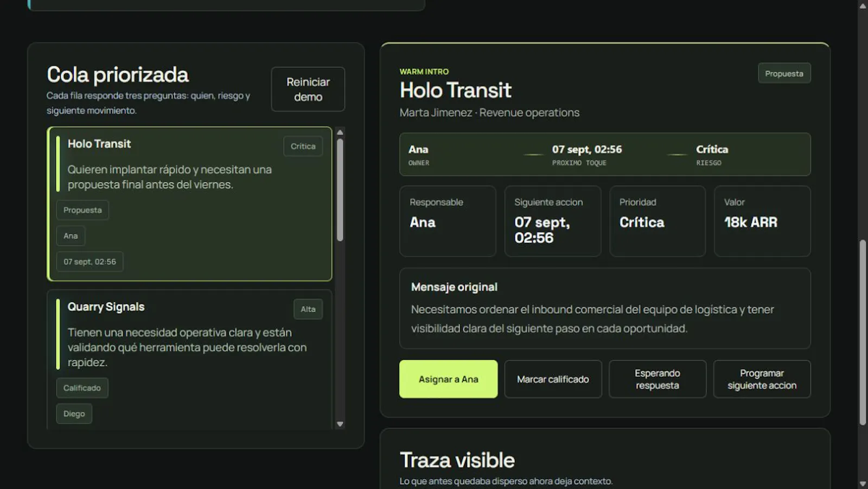The image size is (868, 489).
Task: Click the Ana tag in Holo Transit card
Action: 71,236
